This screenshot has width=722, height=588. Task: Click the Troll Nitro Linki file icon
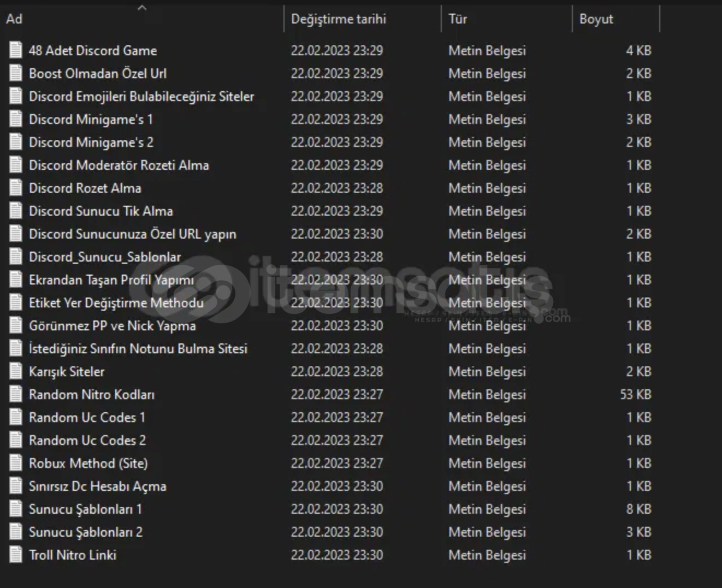(16, 555)
